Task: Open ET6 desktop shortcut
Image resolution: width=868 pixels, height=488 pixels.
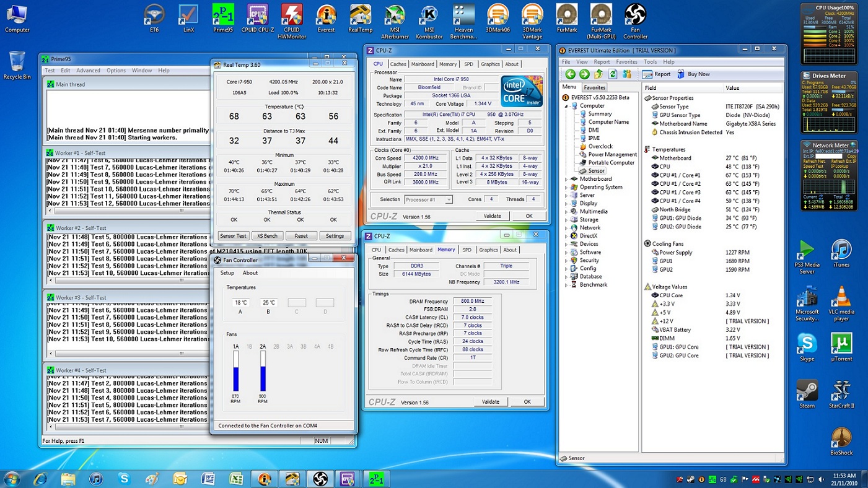Action: point(154,19)
